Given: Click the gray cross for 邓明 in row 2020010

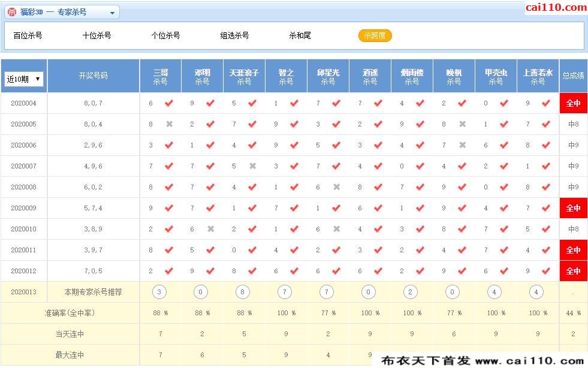Looking at the screenshot, I should click(211, 229).
